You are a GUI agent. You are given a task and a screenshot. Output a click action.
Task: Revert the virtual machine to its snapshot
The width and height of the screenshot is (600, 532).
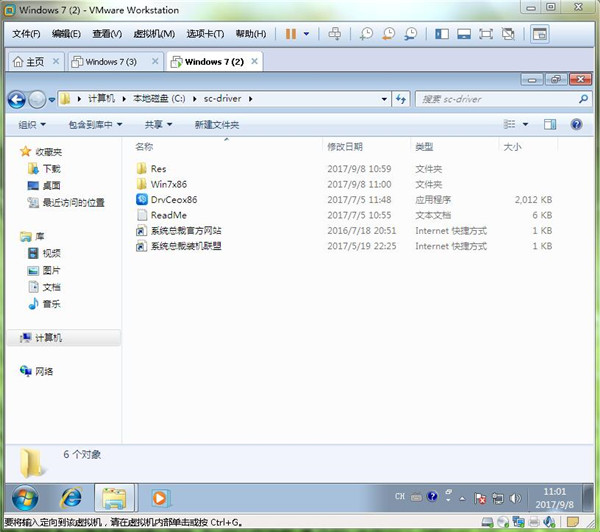pos(388,34)
